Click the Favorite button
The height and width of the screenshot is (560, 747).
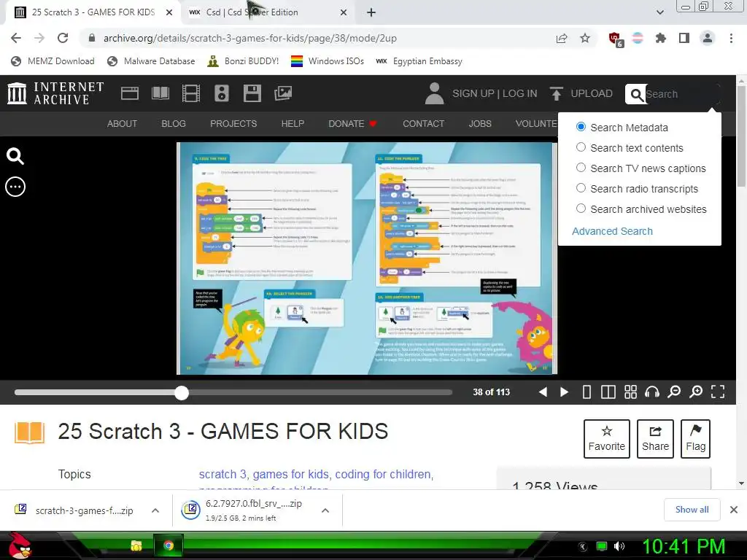coord(606,438)
